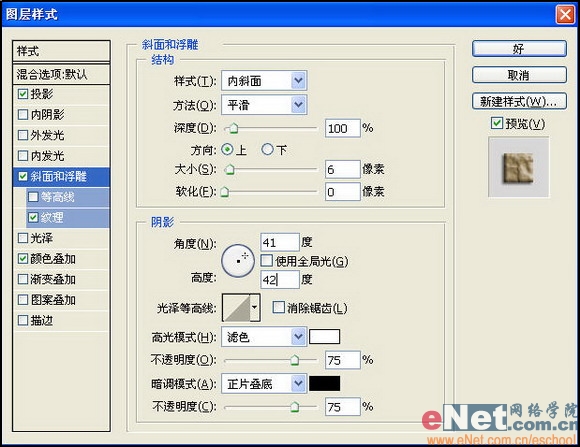Open the 样式(T) 内斜面 dropdown
The width and height of the screenshot is (580, 447).
pos(264,80)
